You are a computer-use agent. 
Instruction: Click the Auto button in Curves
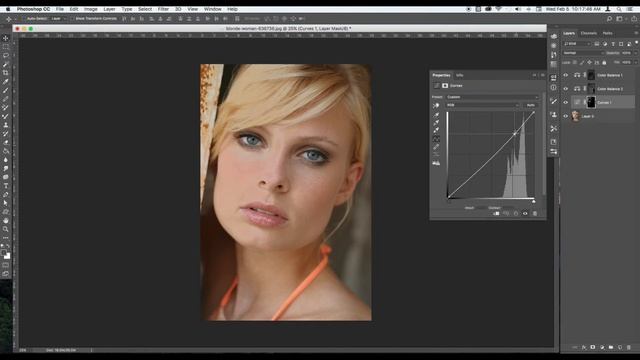[x=531, y=105]
